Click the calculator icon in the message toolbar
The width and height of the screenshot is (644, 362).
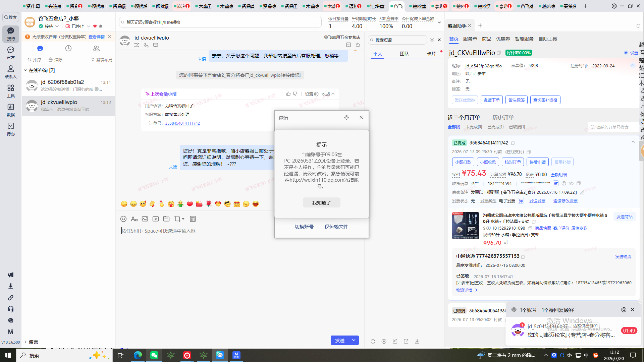click(193, 219)
